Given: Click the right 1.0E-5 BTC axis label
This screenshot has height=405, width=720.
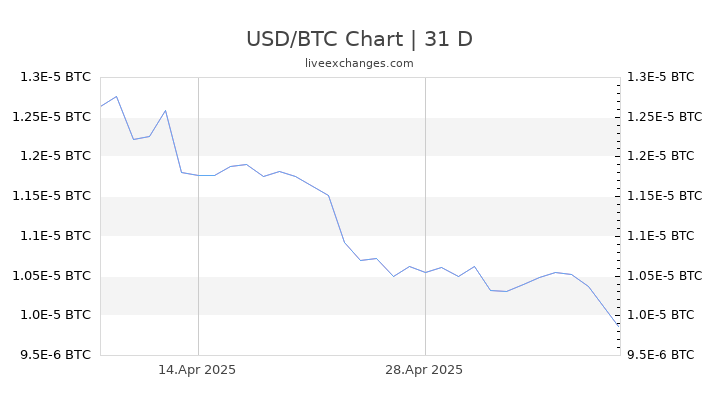Looking at the screenshot, I should 661,315.
